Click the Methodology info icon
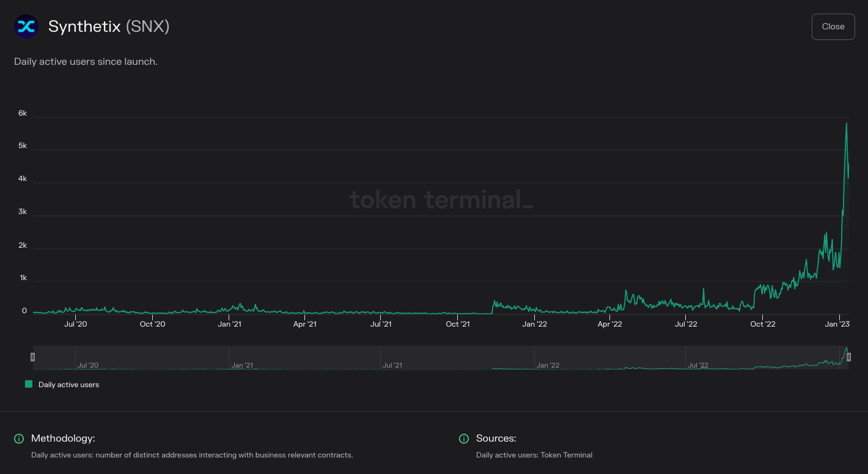The height and width of the screenshot is (474, 868). tap(18, 439)
